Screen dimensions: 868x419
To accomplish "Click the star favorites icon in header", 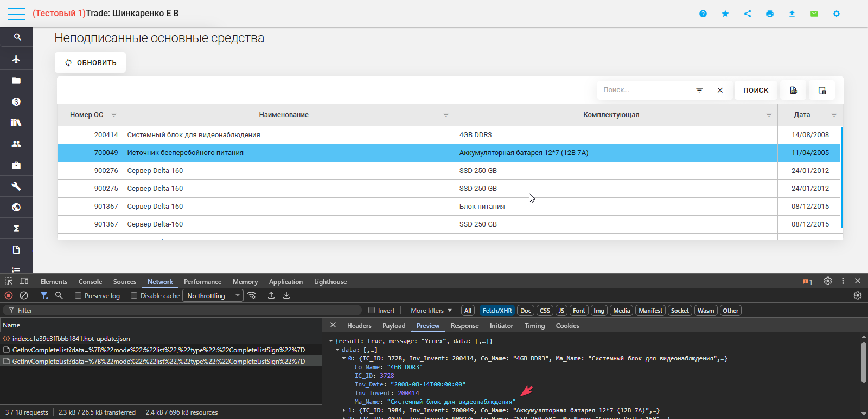I will click(725, 14).
